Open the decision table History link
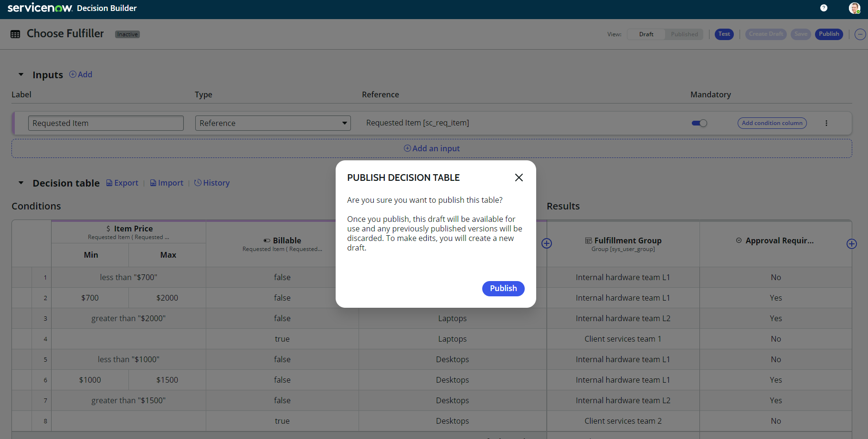 click(212, 183)
